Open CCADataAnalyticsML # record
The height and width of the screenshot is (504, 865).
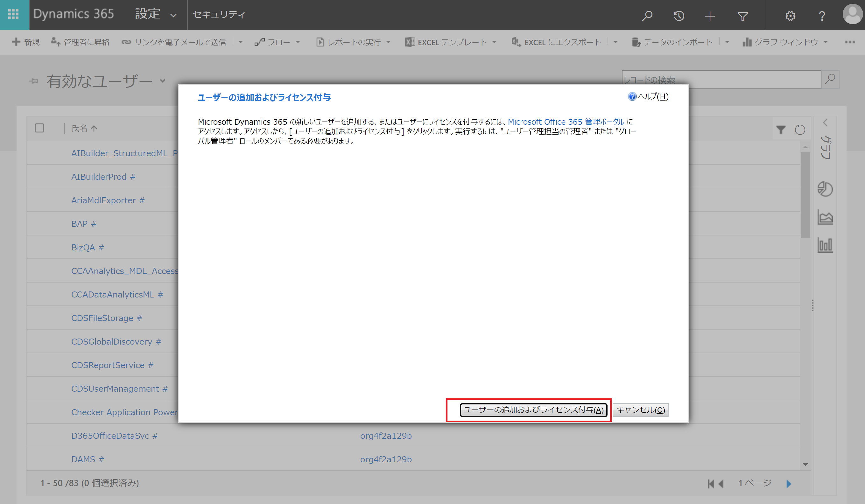tap(117, 294)
